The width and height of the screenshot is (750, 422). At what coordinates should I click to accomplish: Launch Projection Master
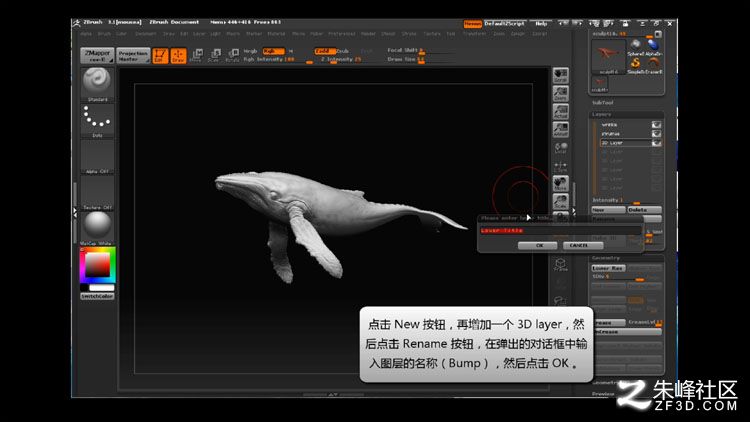point(133,56)
